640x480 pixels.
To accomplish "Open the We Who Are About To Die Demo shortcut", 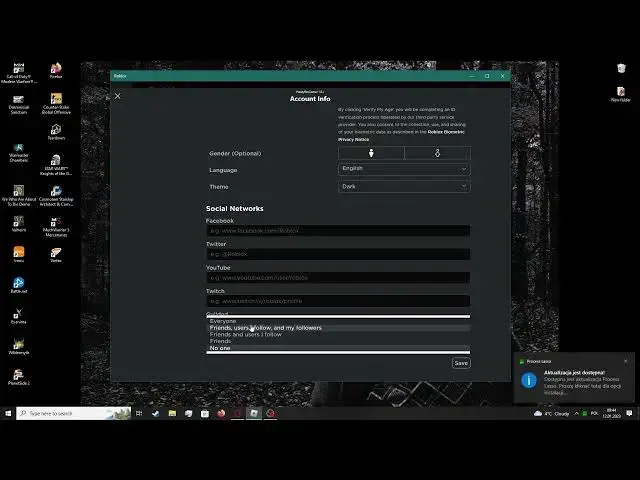I will (x=19, y=196).
